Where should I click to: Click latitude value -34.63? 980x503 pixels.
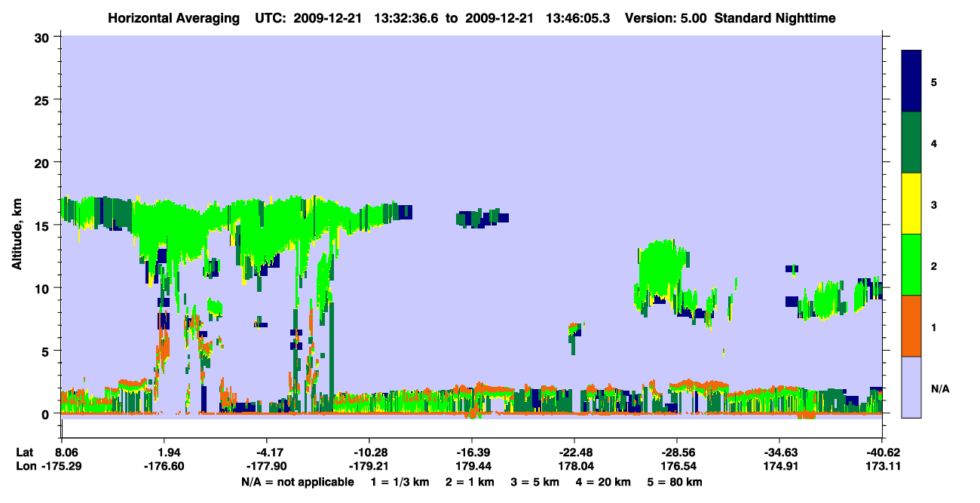[x=779, y=452]
